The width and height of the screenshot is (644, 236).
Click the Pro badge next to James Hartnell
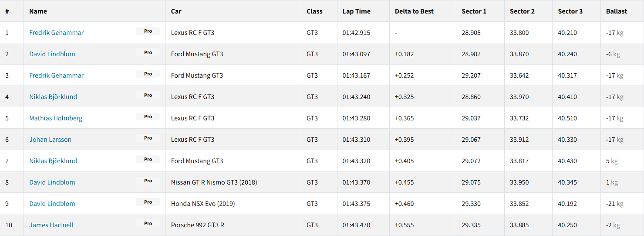pyautogui.click(x=148, y=223)
